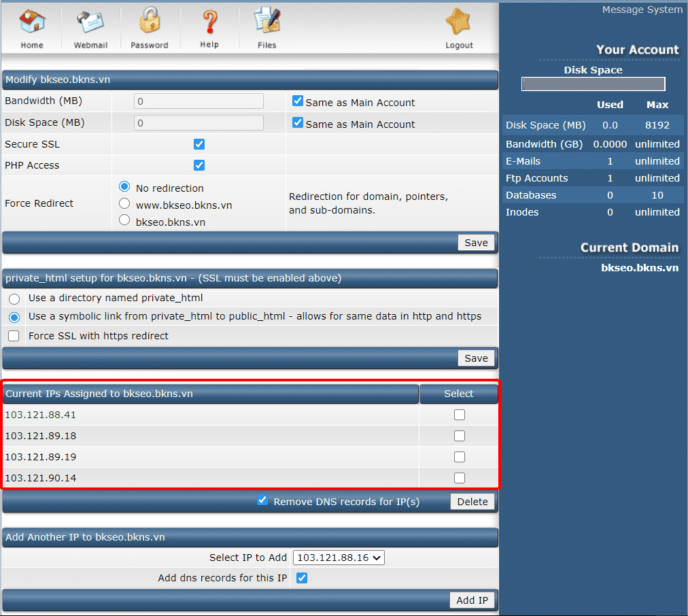Click the Delete button for IPs

point(472,502)
